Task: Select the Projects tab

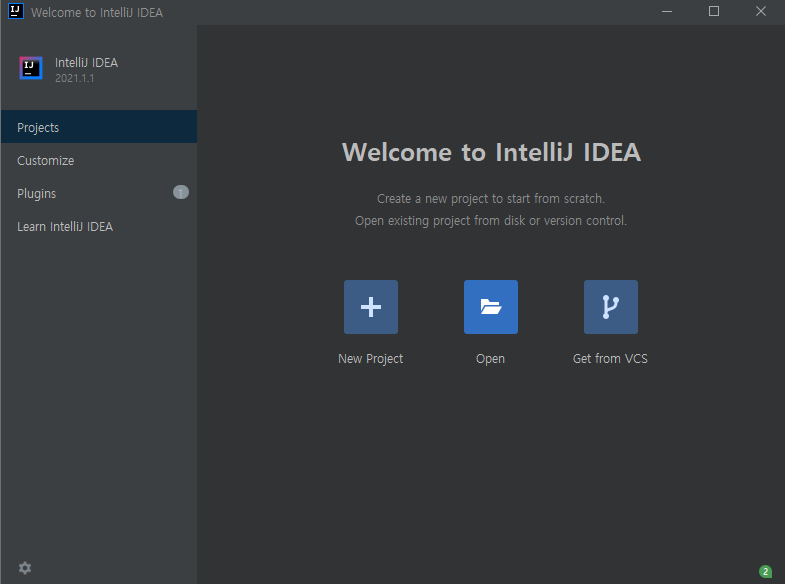Action: [99, 127]
